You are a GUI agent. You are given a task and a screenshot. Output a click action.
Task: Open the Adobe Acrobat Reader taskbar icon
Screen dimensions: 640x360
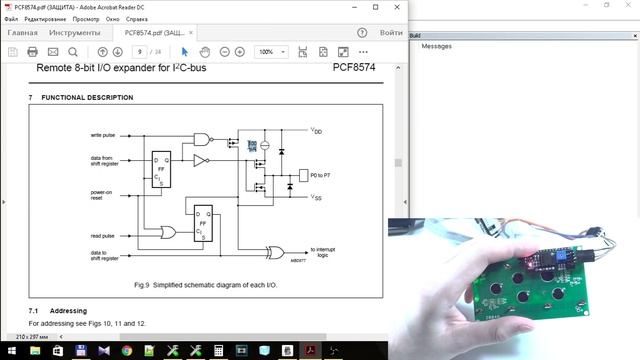click(x=311, y=351)
